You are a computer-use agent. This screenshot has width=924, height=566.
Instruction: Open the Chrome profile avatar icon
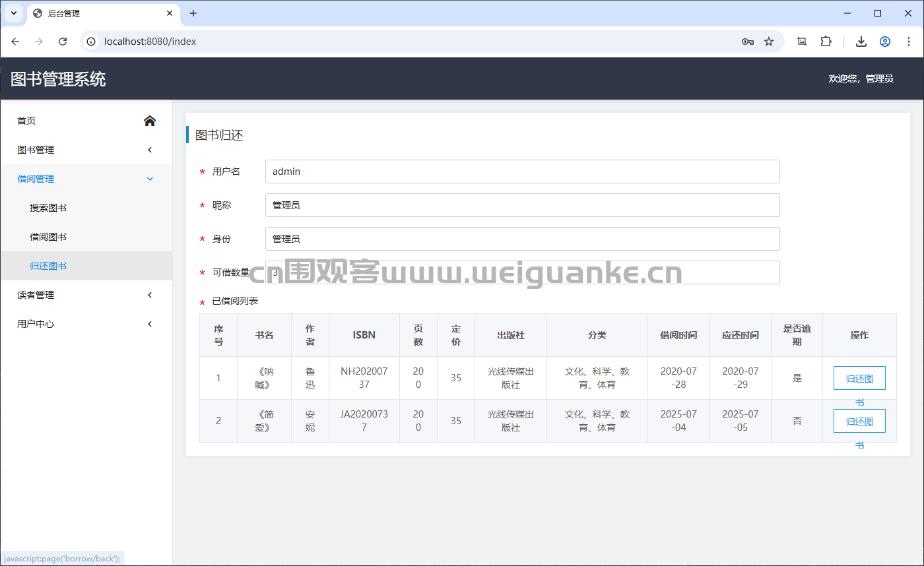point(885,42)
